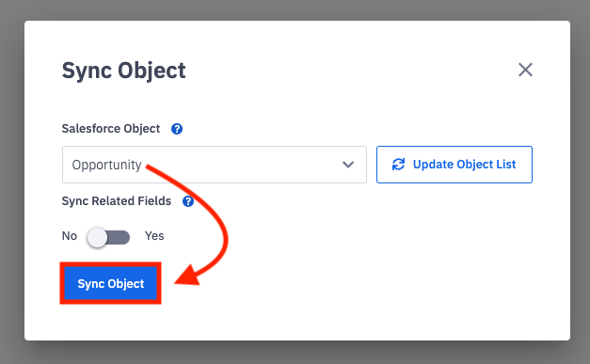Click the Update Object List button

[454, 165]
